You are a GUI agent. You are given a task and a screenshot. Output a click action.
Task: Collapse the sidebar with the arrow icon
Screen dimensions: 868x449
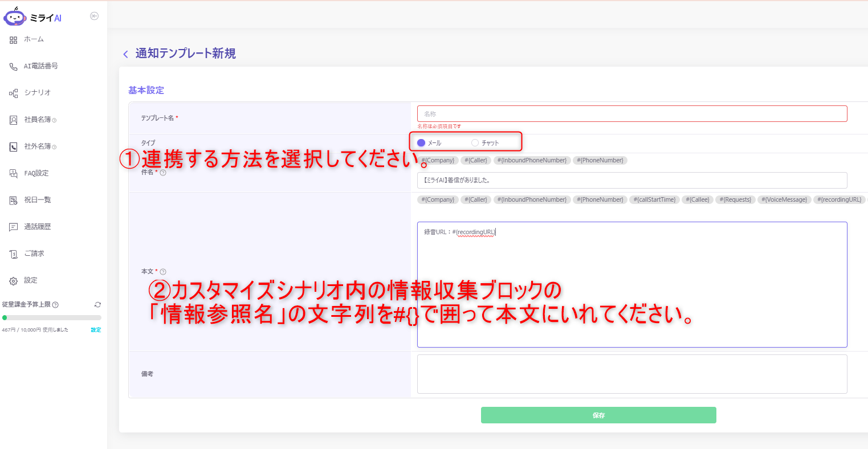click(95, 16)
